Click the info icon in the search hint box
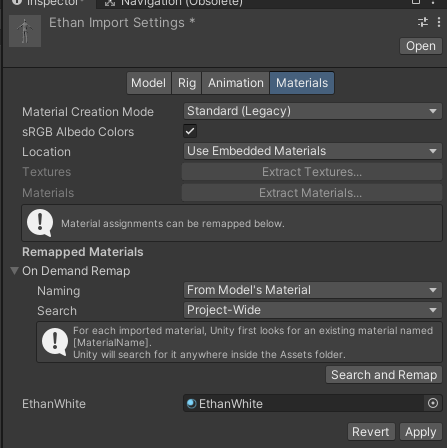Viewport: 447px width, 448px height. click(x=55, y=342)
